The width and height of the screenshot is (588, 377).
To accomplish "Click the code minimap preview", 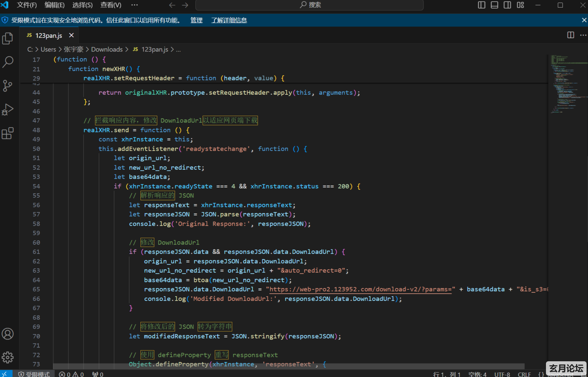I will [x=568, y=84].
